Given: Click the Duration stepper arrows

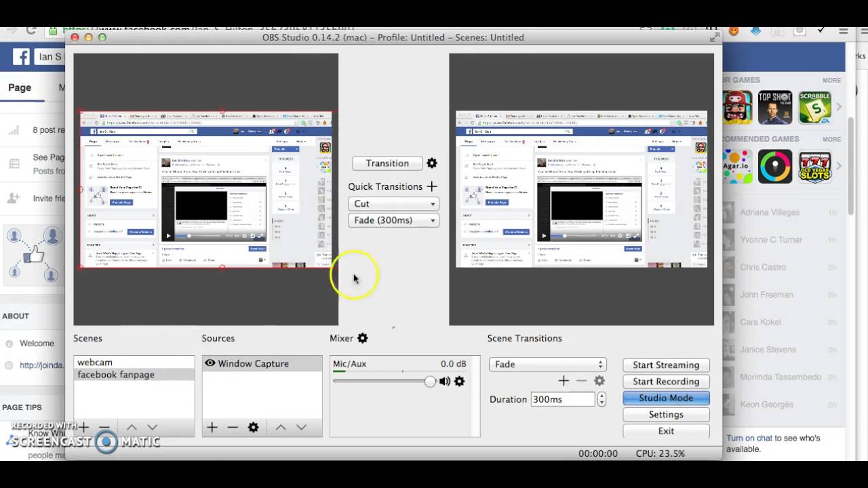Looking at the screenshot, I should [601, 399].
